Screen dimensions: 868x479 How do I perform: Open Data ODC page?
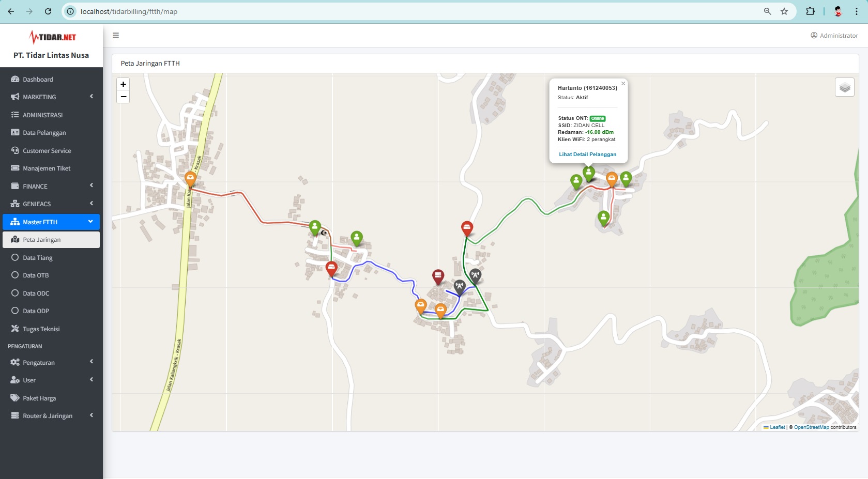(51, 293)
